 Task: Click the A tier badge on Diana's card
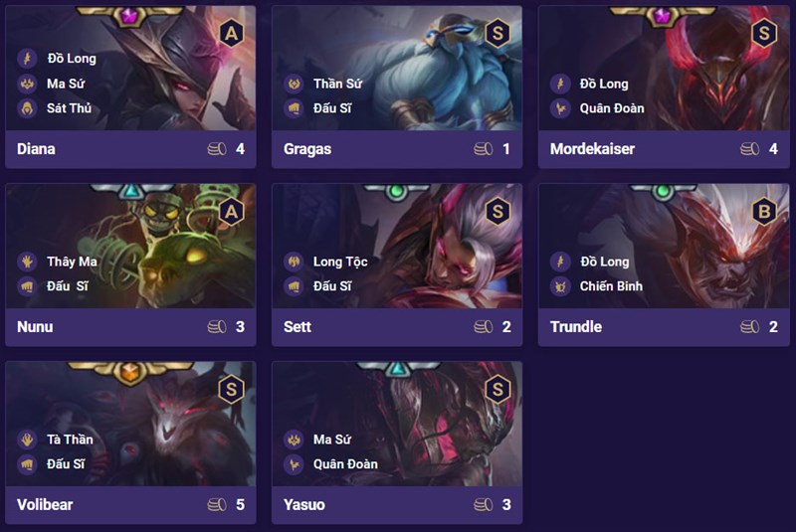pos(231,33)
